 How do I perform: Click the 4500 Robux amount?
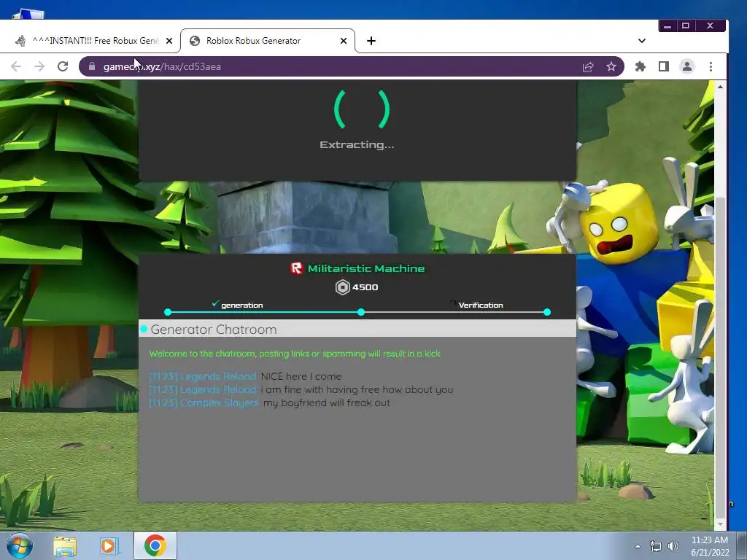[x=365, y=287]
